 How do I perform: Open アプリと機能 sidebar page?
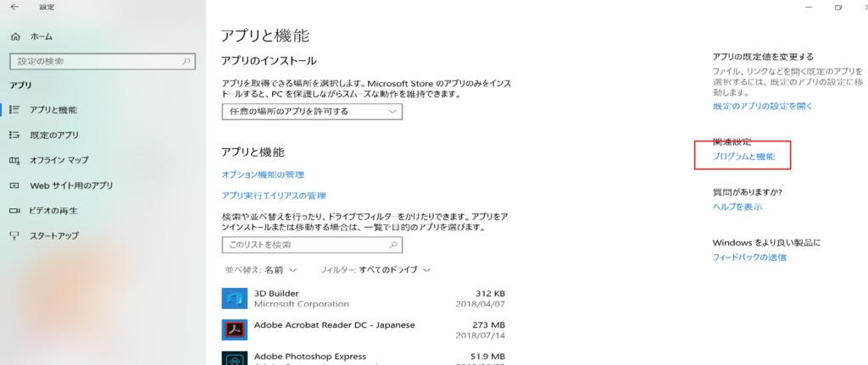click(53, 110)
